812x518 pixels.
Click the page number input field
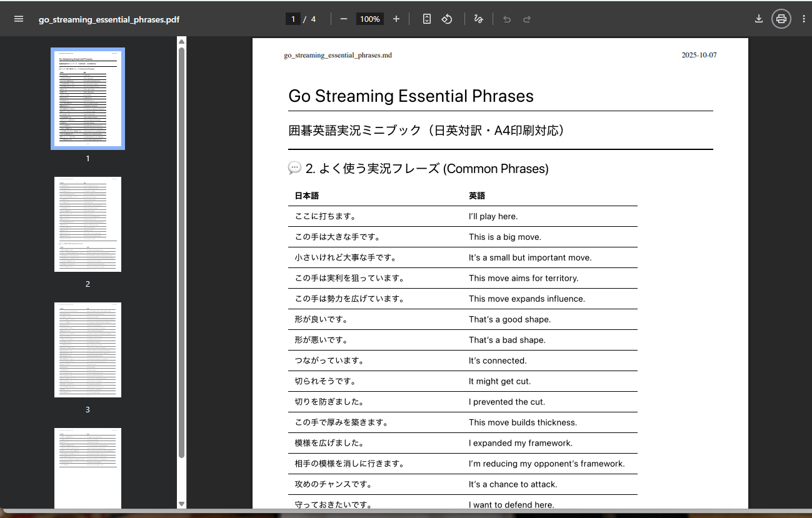[293, 19]
